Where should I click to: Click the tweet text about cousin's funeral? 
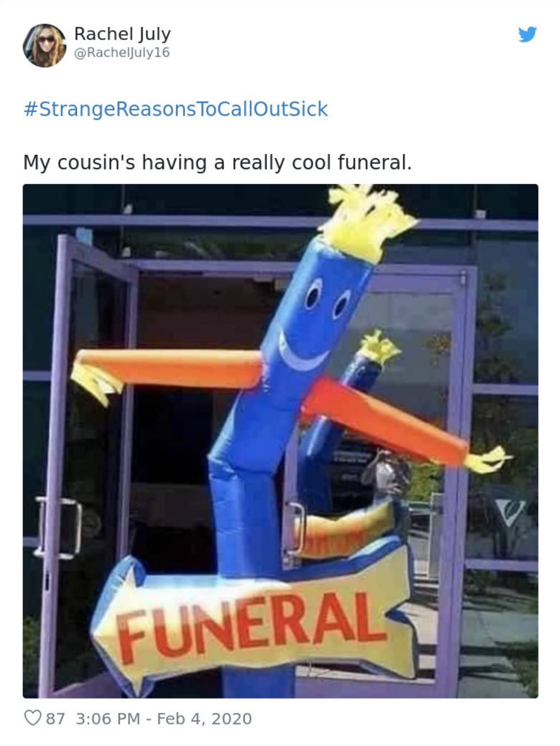point(217,162)
